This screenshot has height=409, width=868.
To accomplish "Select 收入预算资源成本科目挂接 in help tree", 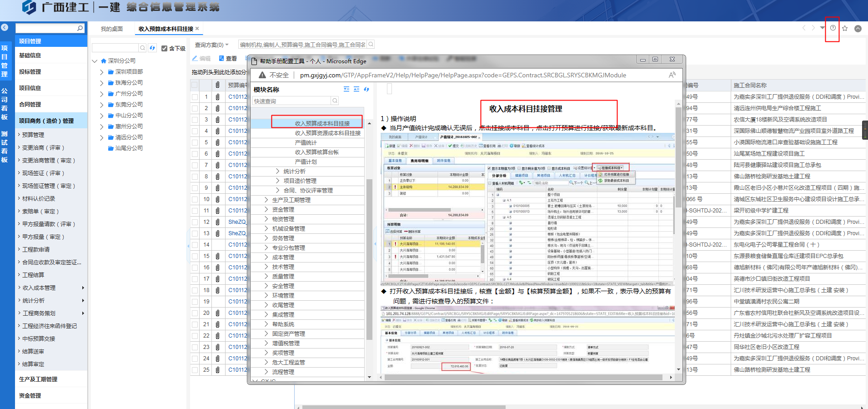I will tap(327, 133).
